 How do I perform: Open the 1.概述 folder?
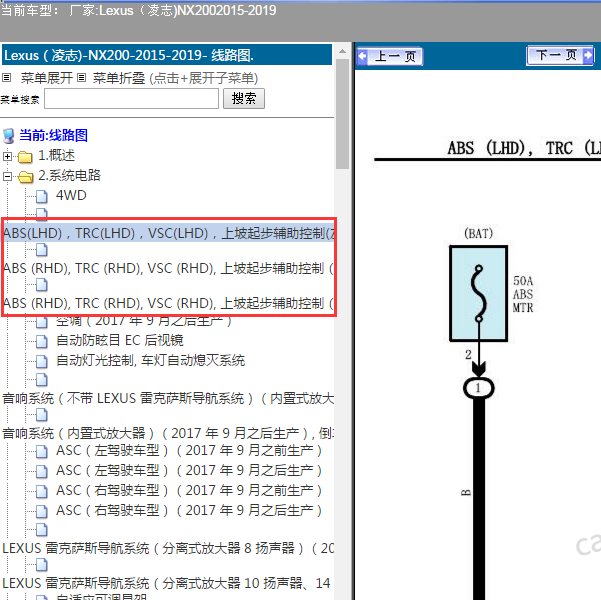click(x=56, y=155)
